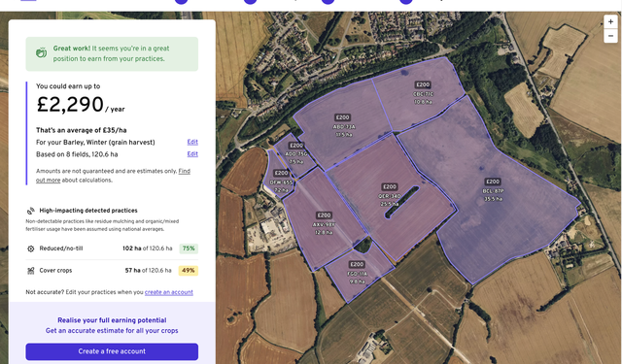Edit the Barley, Winter crop selection

[x=192, y=142]
